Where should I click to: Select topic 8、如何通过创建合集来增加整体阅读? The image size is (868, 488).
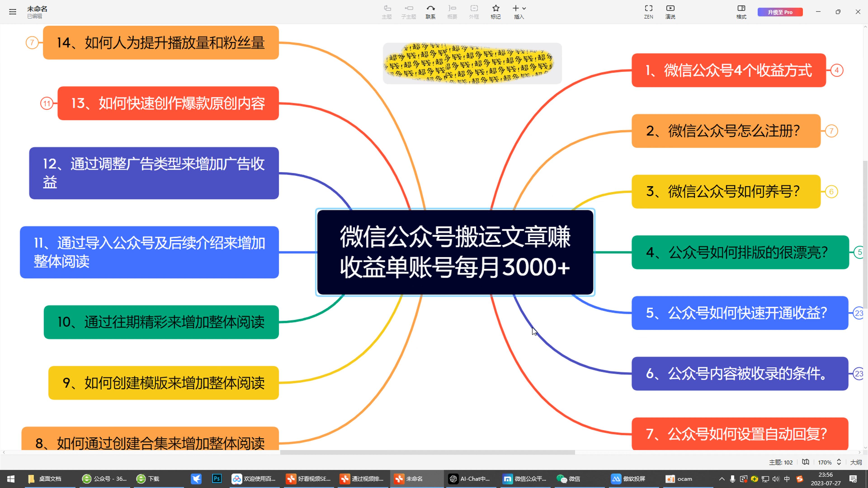point(150,439)
